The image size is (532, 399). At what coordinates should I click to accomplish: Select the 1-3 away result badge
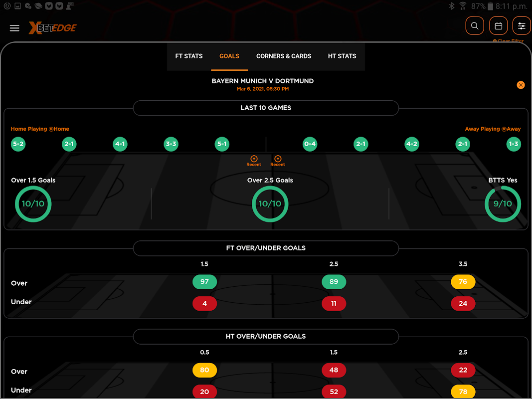click(x=514, y=144)
